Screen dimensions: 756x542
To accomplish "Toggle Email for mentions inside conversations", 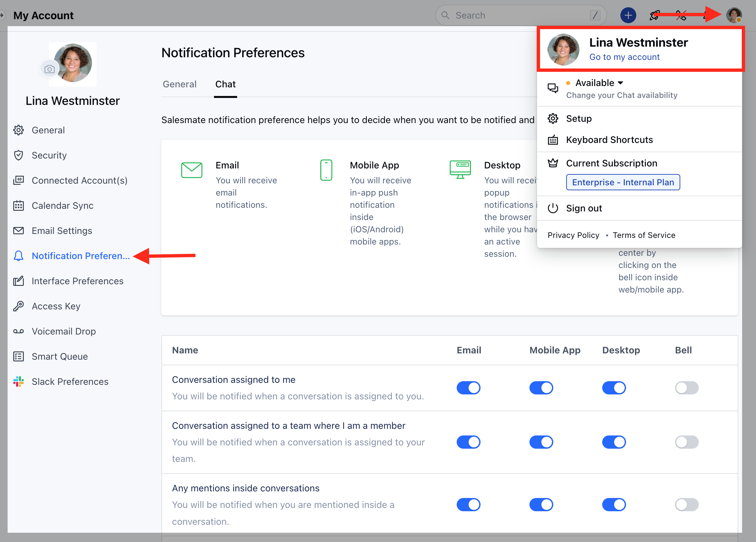I will pyautogui.click(x=469, y=505).
